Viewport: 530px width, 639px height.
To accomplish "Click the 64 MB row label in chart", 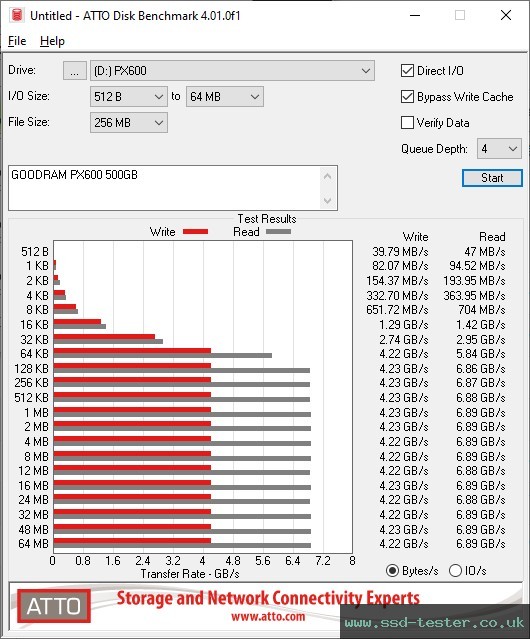I will (x=33, y=544).
